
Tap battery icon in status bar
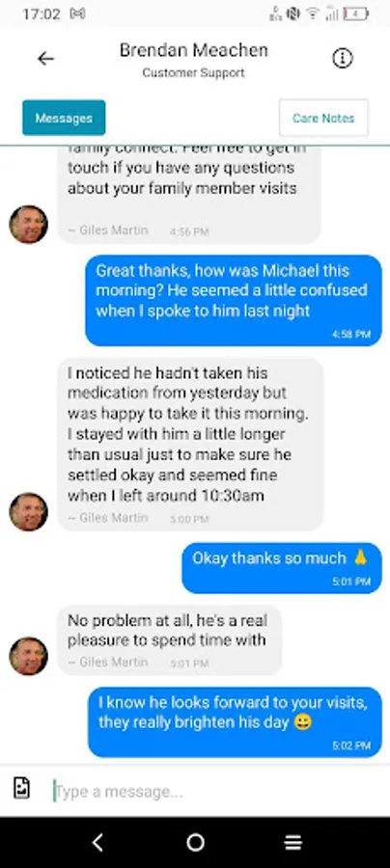click(x=355, y=14)
